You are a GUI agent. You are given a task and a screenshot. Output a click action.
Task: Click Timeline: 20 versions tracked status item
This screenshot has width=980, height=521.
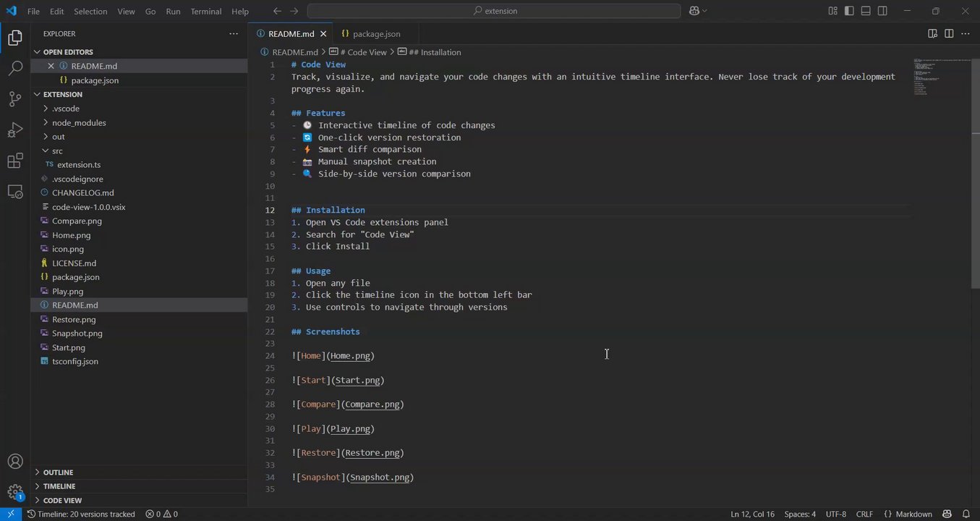click(81, 514)
